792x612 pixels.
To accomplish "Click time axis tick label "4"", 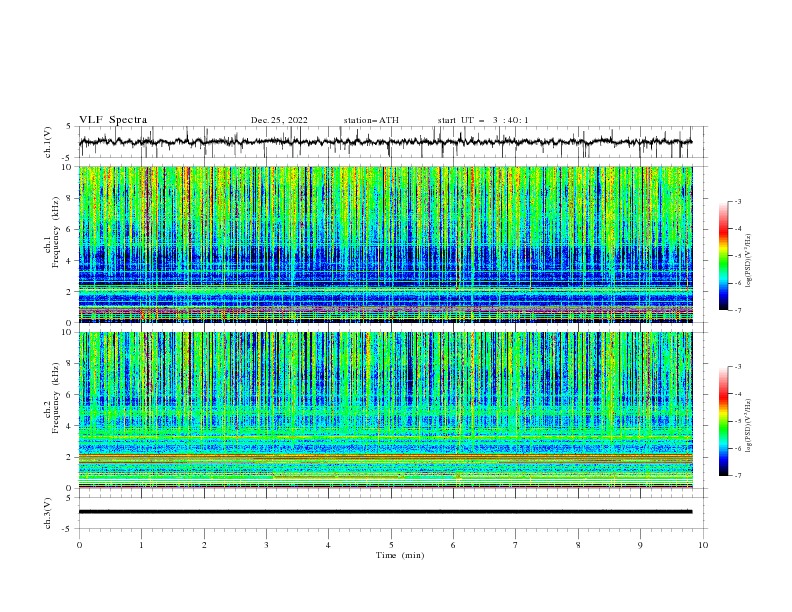I will (328, 545).
